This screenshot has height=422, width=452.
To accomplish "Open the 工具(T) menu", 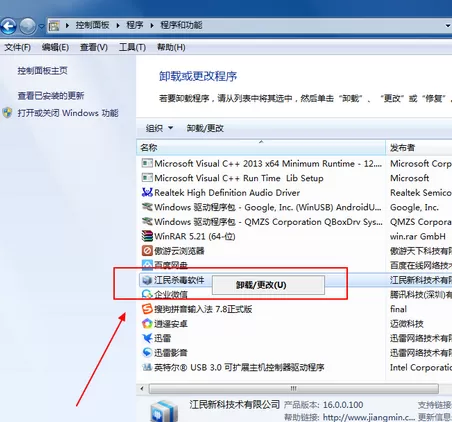I will 132,47.
